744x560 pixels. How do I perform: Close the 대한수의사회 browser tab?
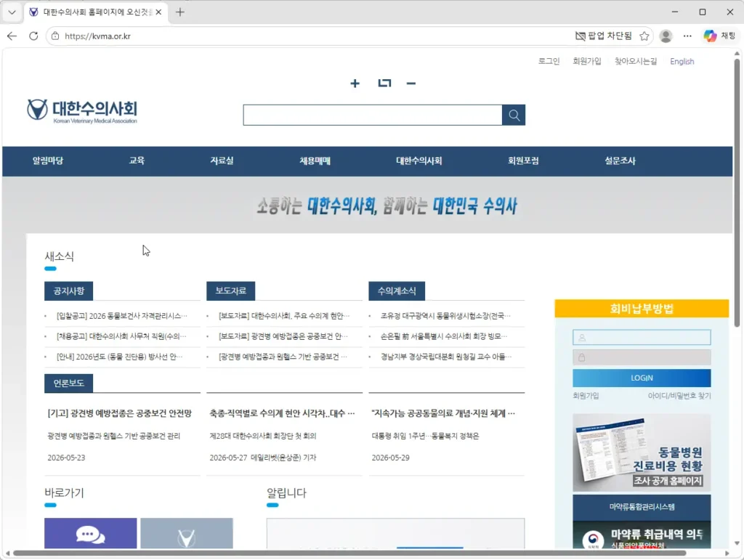[158, 12]
